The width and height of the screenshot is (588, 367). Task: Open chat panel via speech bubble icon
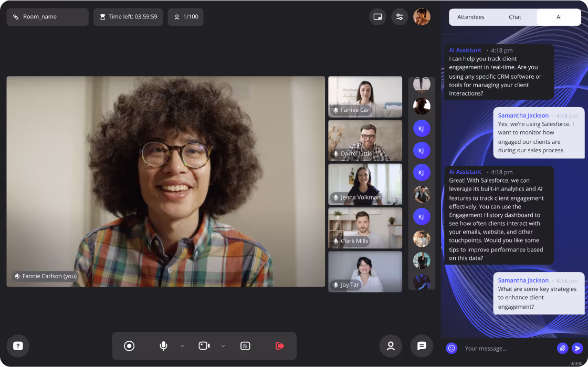coord(422,345)
